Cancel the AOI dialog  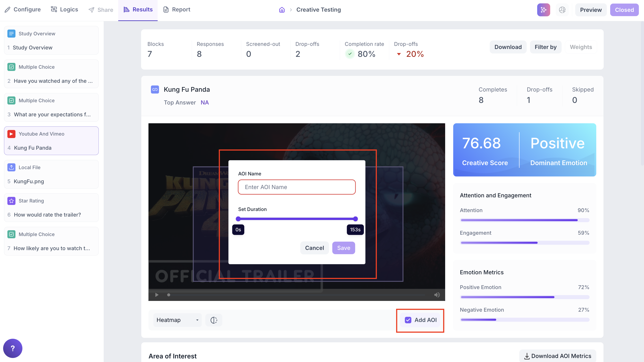click(x=314, y=248)
